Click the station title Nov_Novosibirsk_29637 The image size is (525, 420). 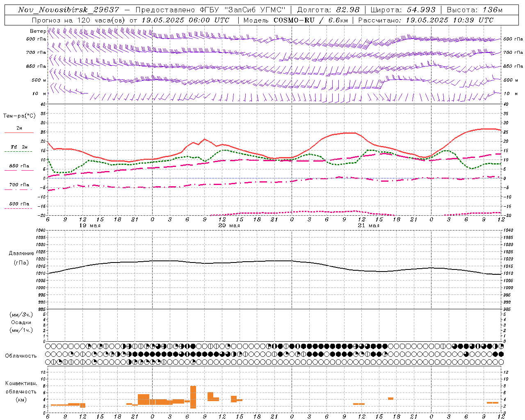pyautogui.click(x=69, y=10)
